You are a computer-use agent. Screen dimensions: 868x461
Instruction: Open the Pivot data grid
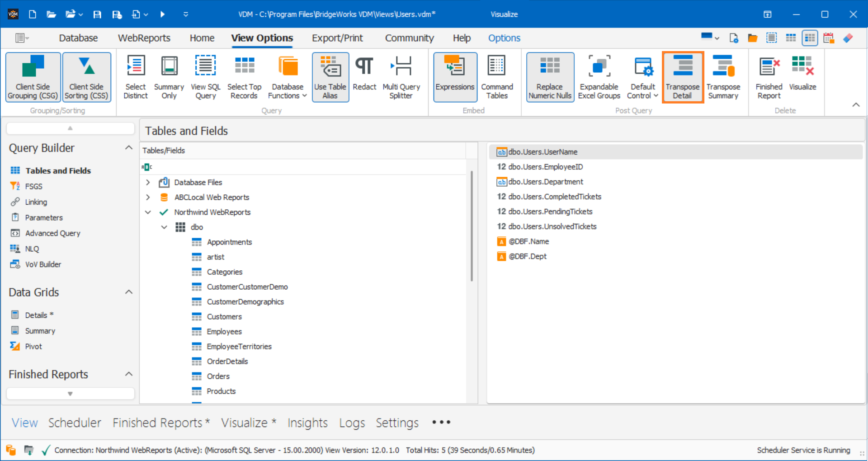[33, 346]
